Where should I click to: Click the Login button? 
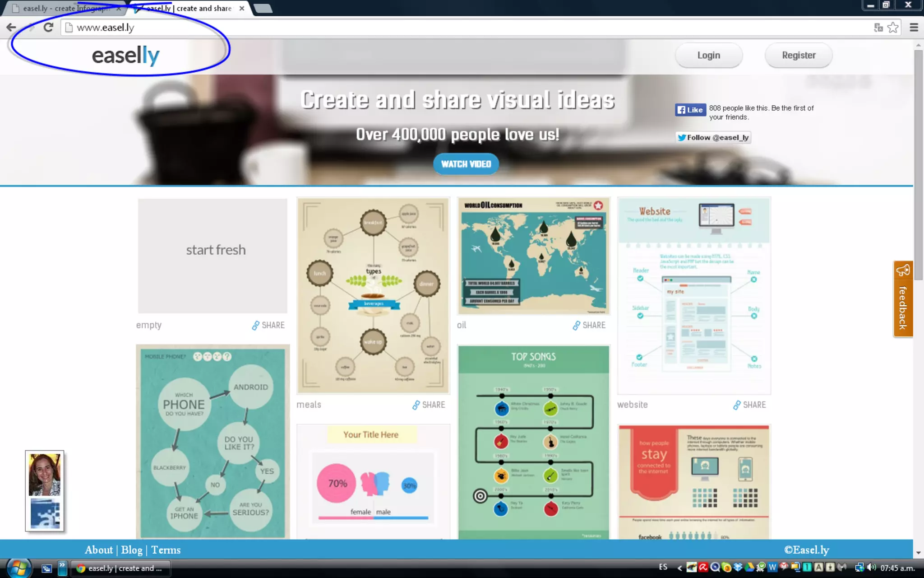click(708, 56)
